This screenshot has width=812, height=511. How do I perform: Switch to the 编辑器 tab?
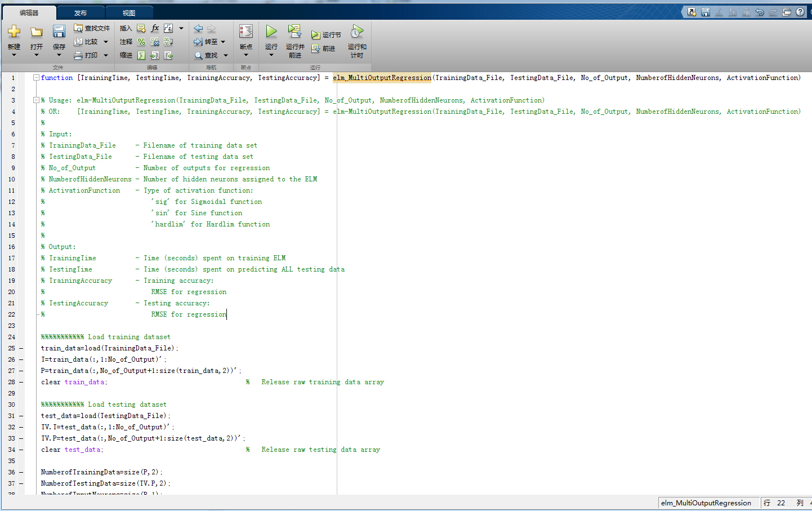coord(29,13)
